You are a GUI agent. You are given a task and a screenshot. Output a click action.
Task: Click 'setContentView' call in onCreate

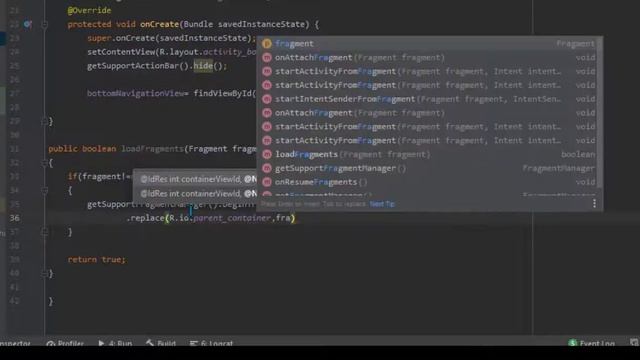(121, 52)
